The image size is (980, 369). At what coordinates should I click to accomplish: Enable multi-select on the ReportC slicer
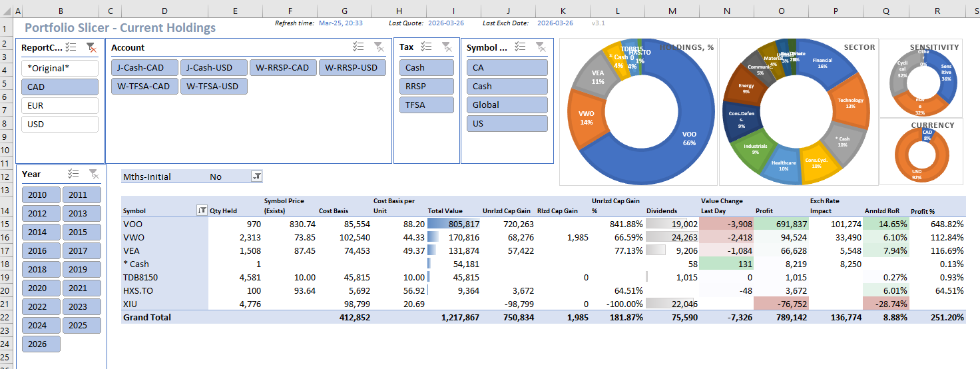coord(72,47)
